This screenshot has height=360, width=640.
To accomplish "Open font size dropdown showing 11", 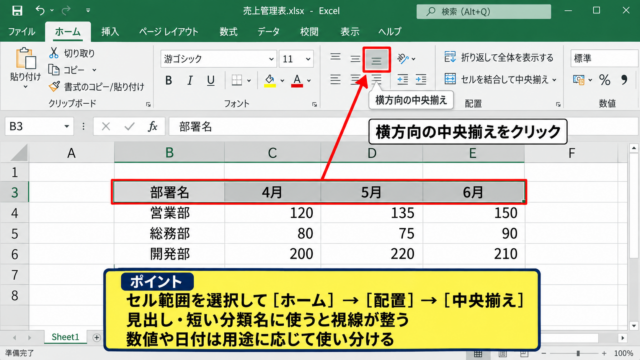I will click(x=308, y=59).
